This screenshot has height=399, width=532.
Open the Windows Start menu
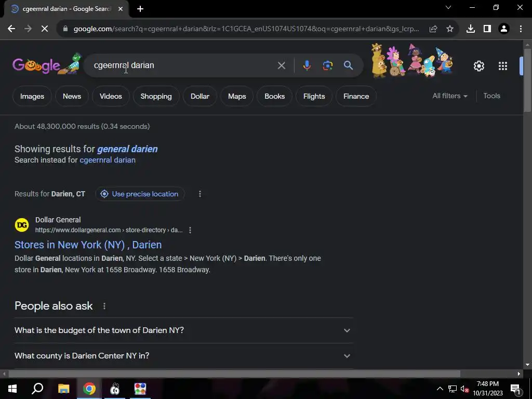12,389
